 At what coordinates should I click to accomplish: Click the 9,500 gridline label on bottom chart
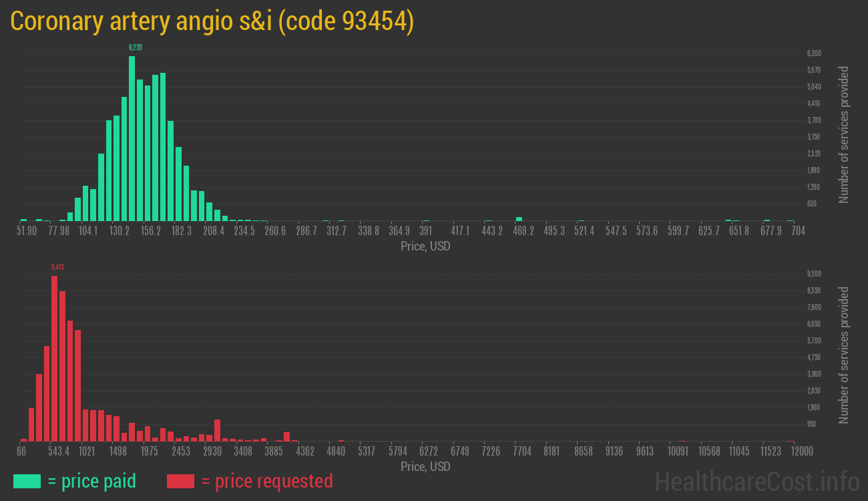click(813, 274)
